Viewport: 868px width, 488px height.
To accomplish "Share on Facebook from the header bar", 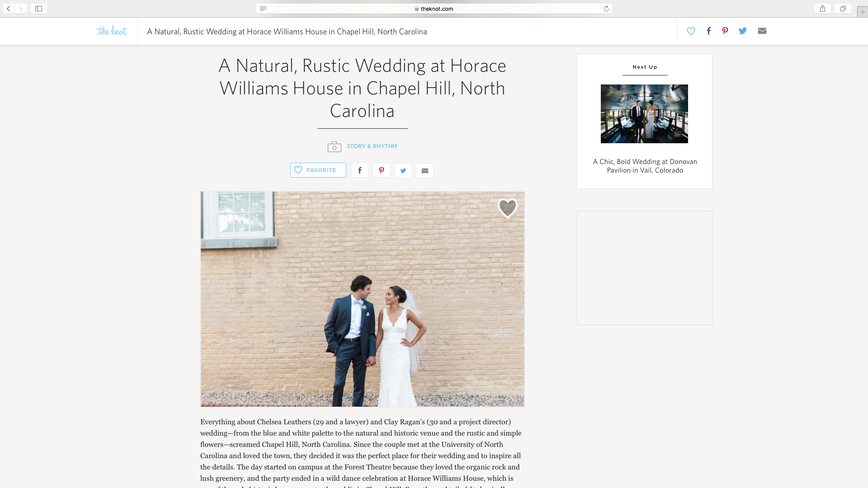I will [x=708, y=31].
